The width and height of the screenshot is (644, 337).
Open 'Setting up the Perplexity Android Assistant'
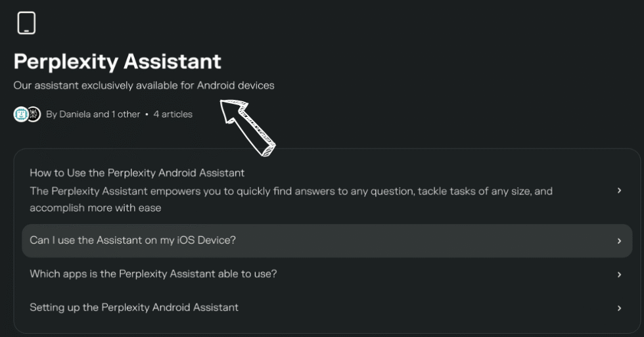click(x=134, y=307)
